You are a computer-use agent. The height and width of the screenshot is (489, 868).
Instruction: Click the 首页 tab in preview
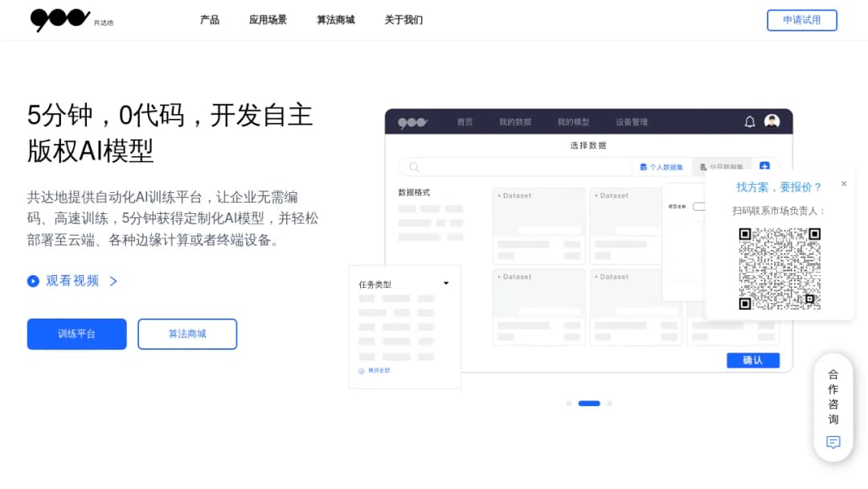tap(465, 121)
